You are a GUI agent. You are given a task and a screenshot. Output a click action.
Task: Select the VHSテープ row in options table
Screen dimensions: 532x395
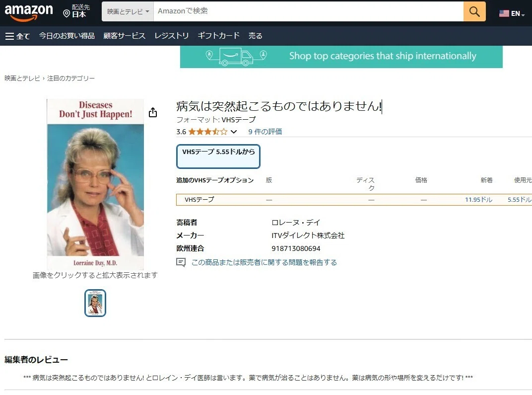click(354, 200)
